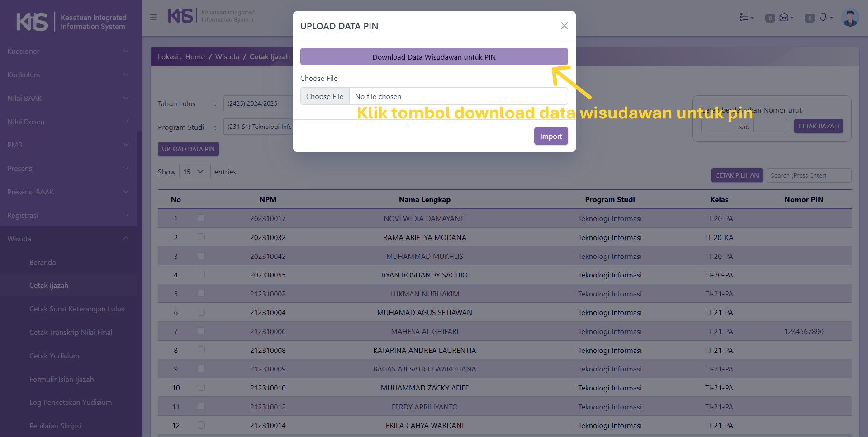Image resolution: width=868 pixels, height=437 pixels.
Task: Click the user profile avatar
Action: 850,18
